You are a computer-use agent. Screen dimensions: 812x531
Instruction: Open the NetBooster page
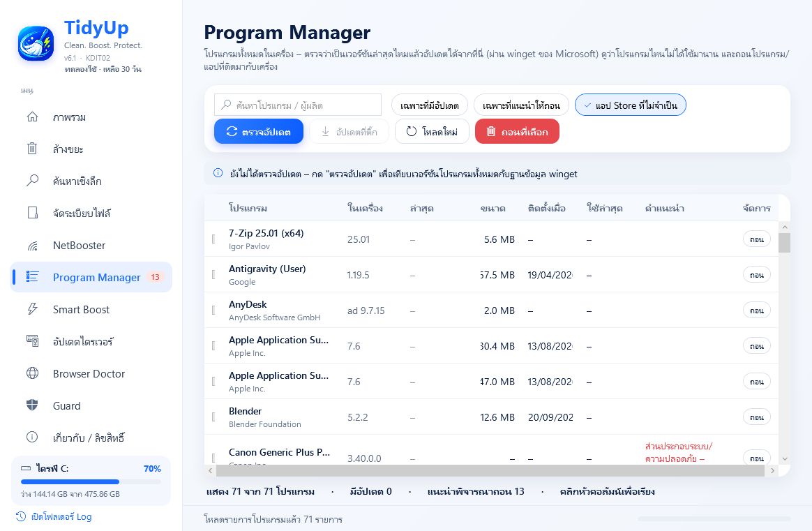pos(91,246)
